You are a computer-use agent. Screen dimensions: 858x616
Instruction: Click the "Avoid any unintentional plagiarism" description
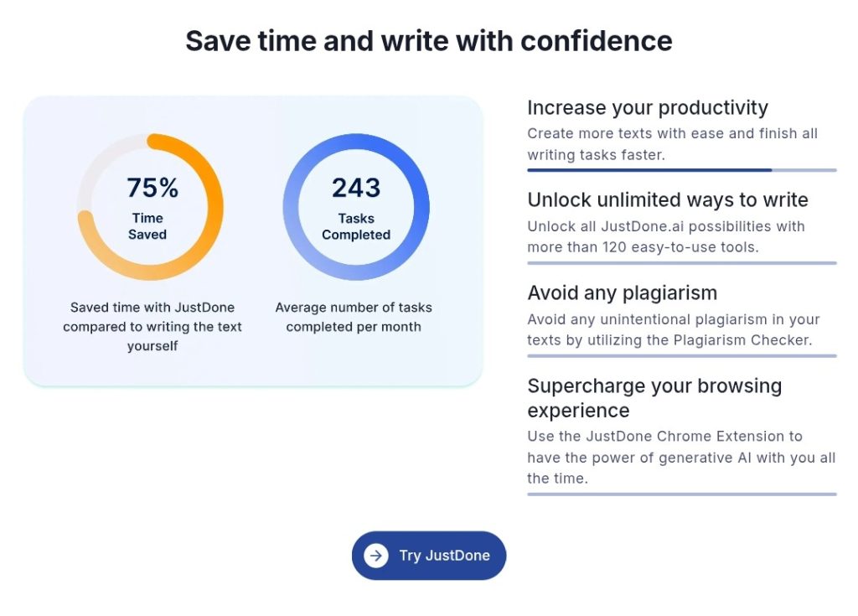[673, 329]
